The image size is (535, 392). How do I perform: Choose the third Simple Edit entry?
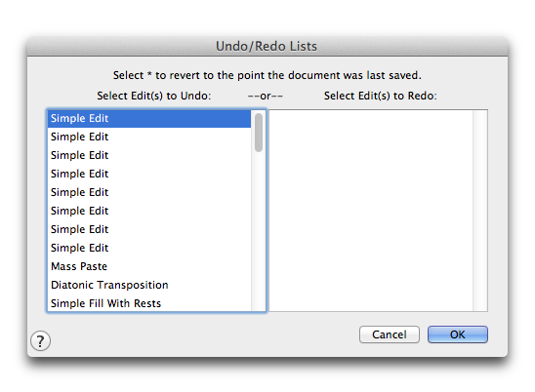(149, 155)
